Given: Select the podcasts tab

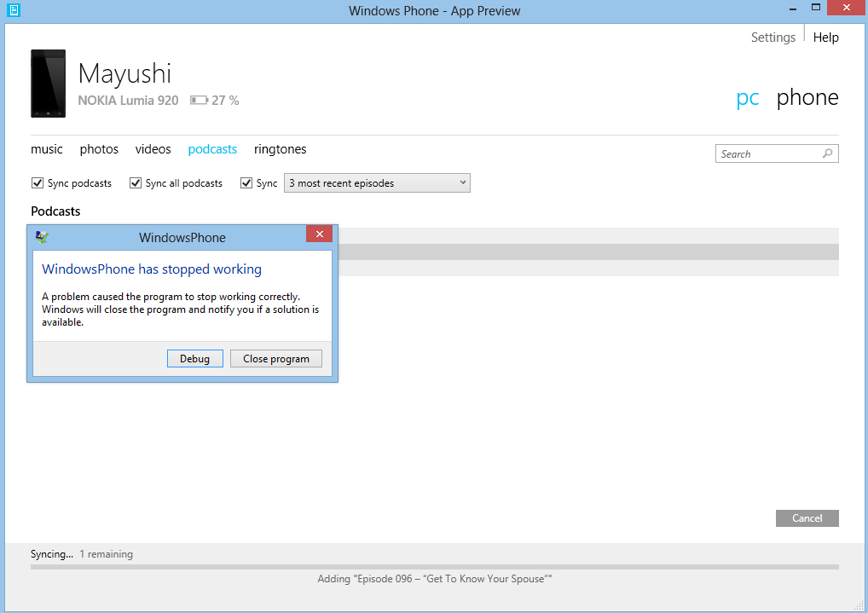Looking at the screenshot, I should click(212, 149).
